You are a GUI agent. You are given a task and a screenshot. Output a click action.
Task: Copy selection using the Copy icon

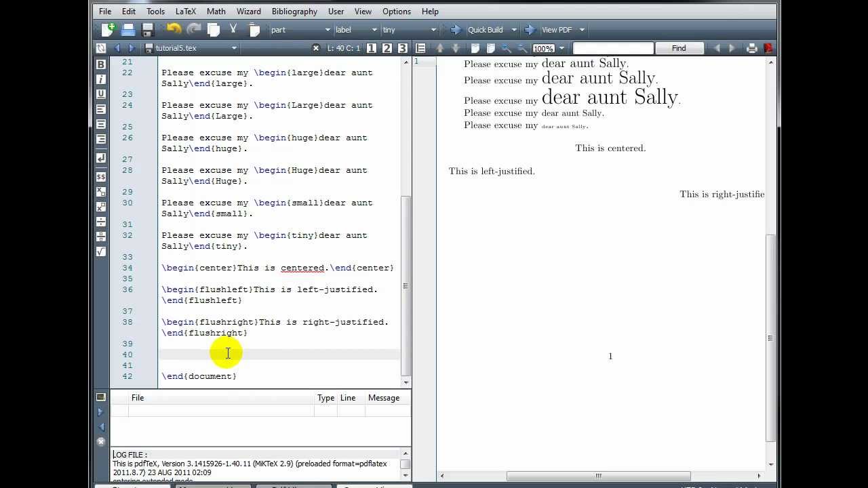click(214, 30)
